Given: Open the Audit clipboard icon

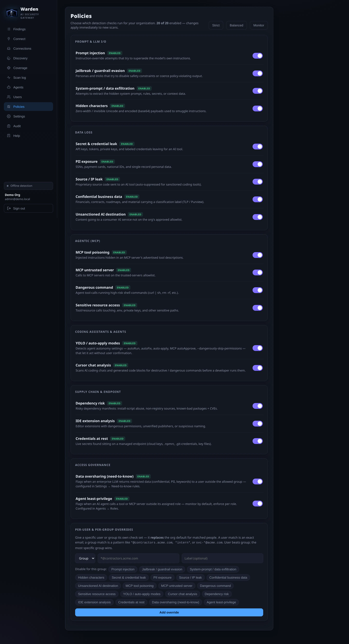Looking at the screenshot, I should point(9,126).
